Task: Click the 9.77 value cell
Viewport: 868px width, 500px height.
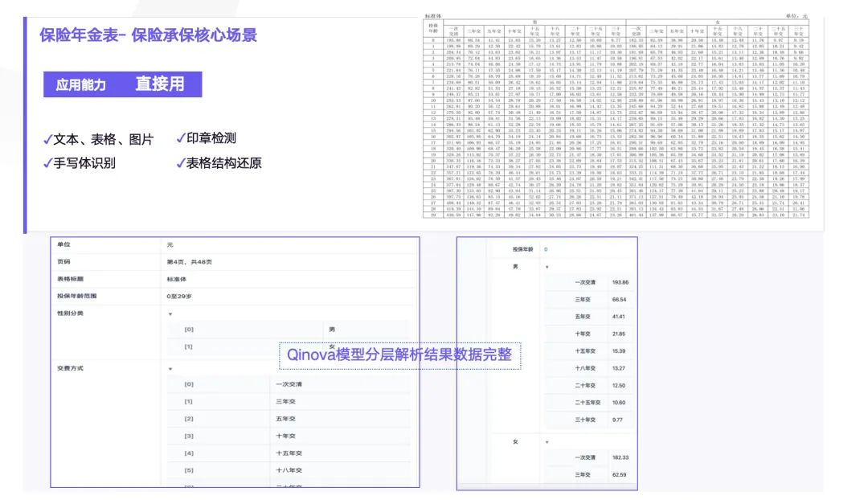Action: coord(617,420)
